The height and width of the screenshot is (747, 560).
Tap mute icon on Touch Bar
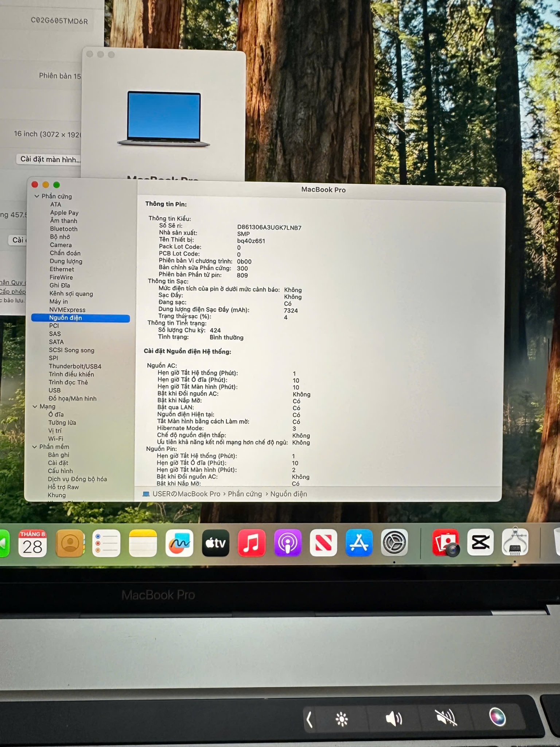(446, 717)
